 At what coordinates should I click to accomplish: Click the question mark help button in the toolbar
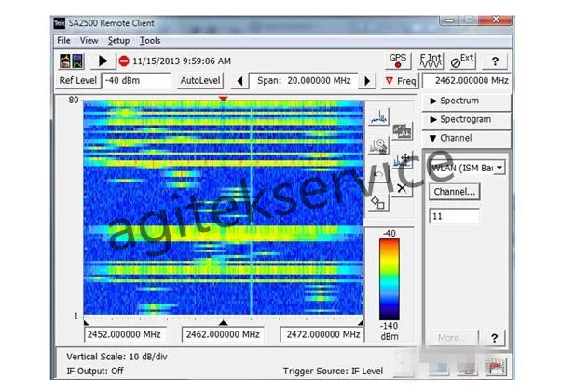click(x=494, y=61)
